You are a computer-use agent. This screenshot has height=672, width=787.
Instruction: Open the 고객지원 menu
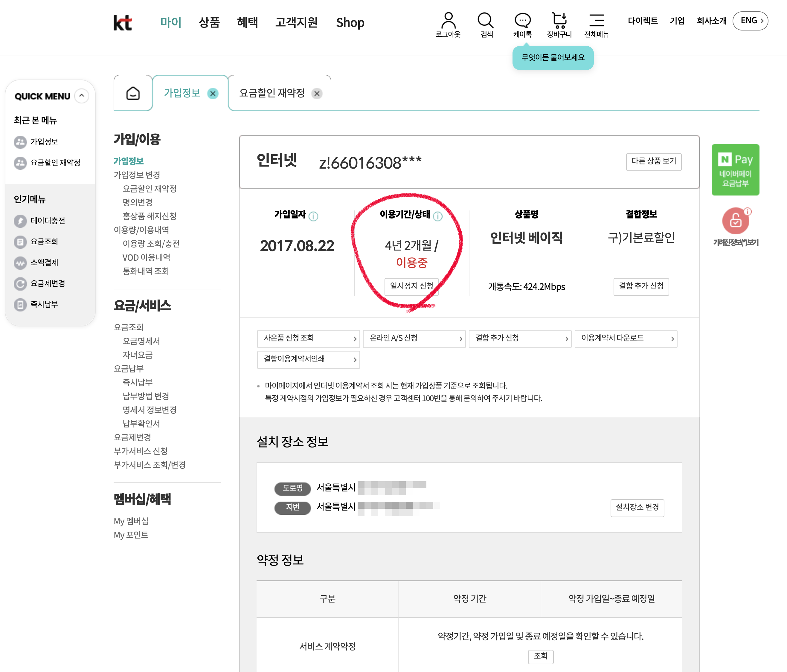coord(297,22)
